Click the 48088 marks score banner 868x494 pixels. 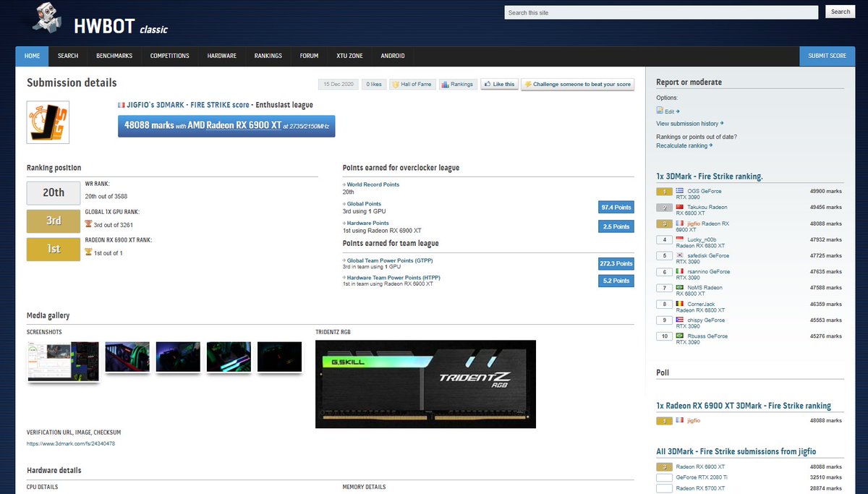point(226,125)
